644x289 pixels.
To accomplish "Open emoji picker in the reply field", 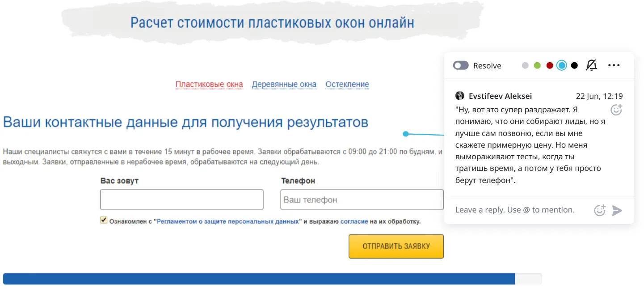I will tap(599, 210).
